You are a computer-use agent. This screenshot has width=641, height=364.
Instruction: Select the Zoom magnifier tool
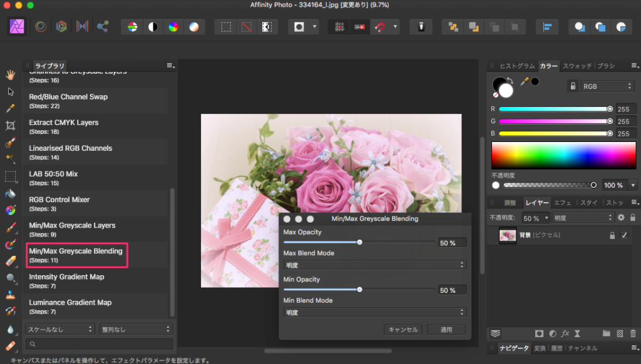10,278
